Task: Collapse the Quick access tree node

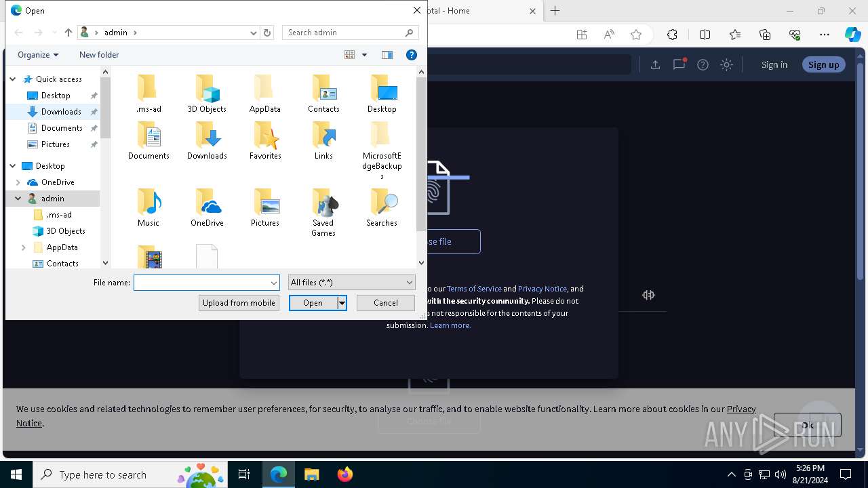Action: pos(12,79)
